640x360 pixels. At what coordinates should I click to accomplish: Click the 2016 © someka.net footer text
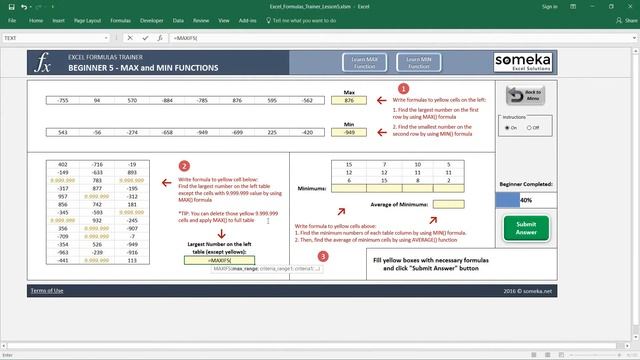[527, 291]
